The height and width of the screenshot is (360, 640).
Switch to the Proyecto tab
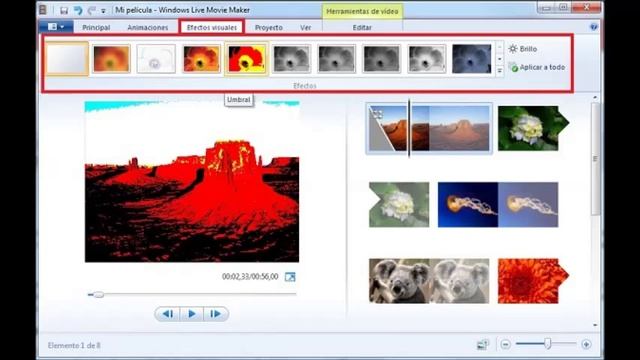[269, 27]
